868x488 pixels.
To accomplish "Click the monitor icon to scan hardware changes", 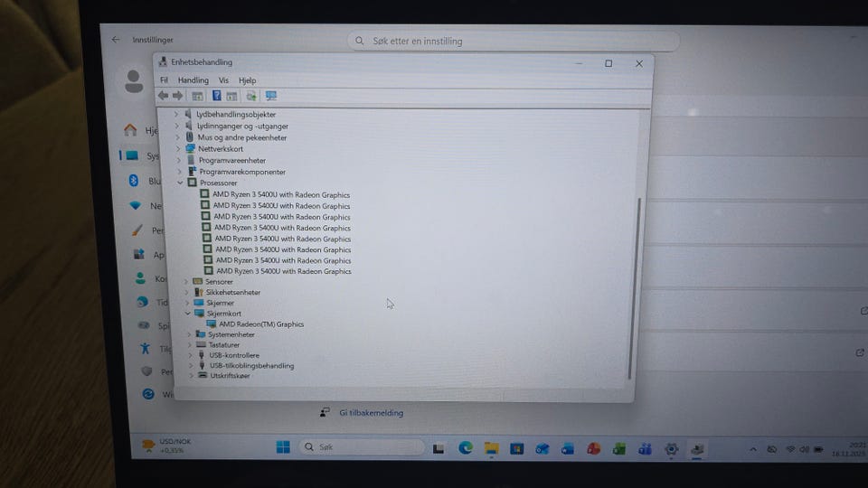I will [x=270, y=97].
